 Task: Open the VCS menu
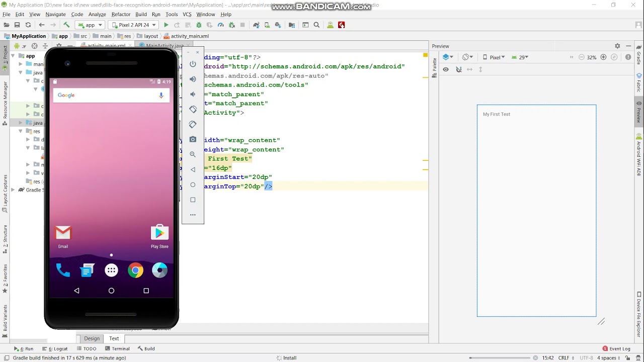click(187, 15)
